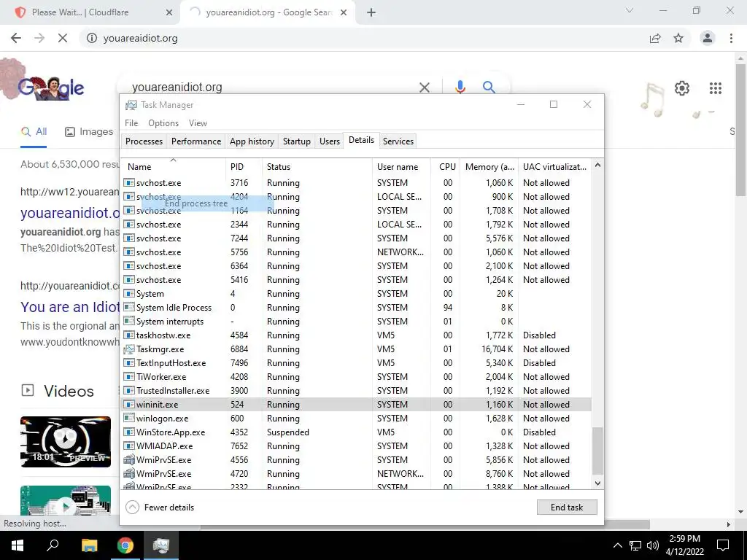Sort by the CPU column header
Viewport: 747px width, 560px height.
pyautogui.click(x=446, y=167)
